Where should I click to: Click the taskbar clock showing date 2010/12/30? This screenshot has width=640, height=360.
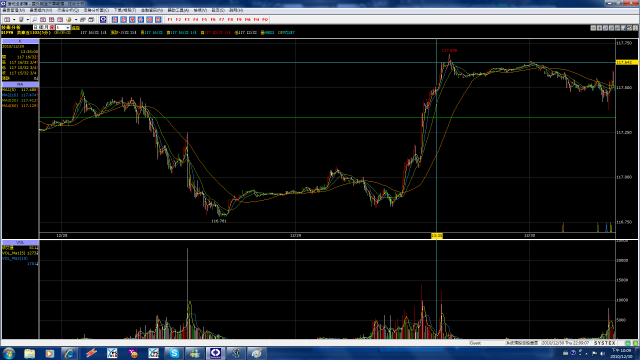621,353
